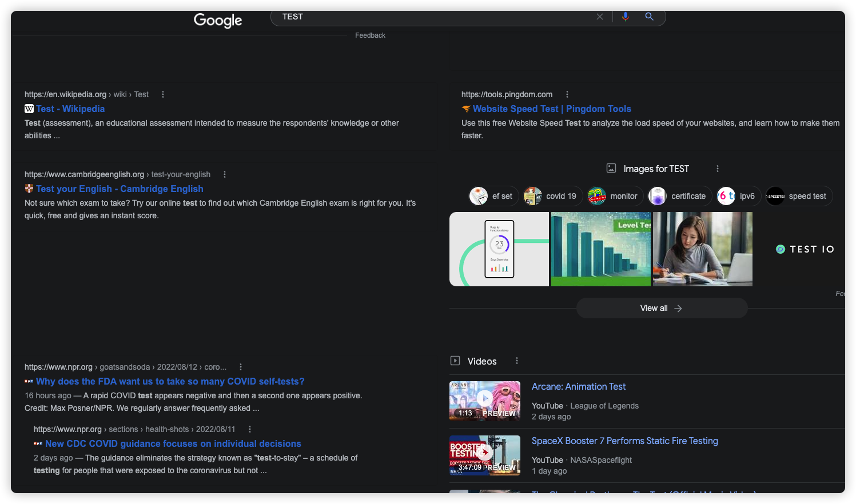Filter images by the speed test chip

pos(799,196)
